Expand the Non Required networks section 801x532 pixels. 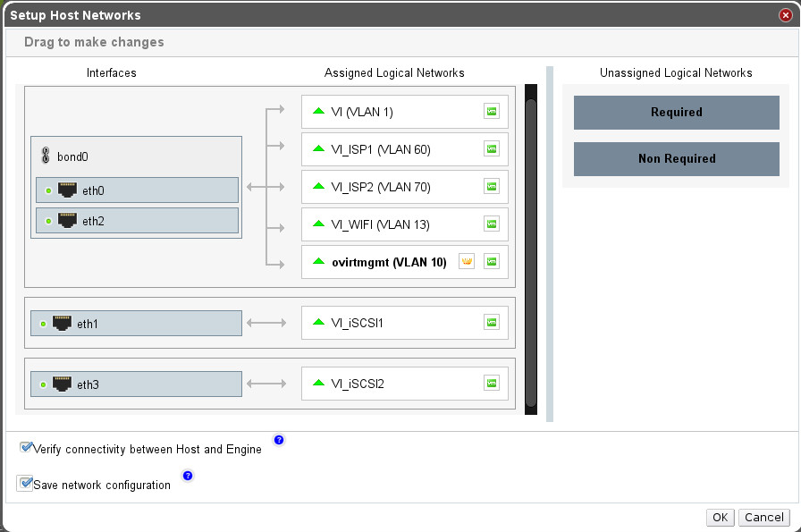(x=676, y=159)
